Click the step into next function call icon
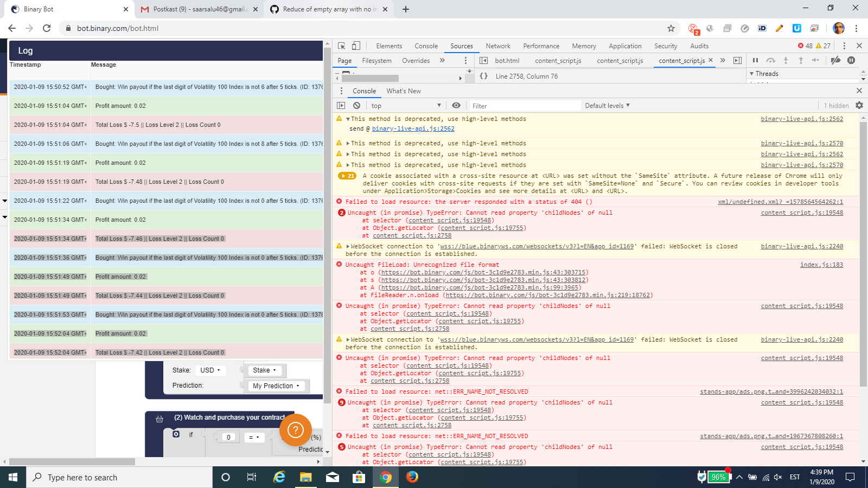This screenshot has height=488, width=868. 786,60
